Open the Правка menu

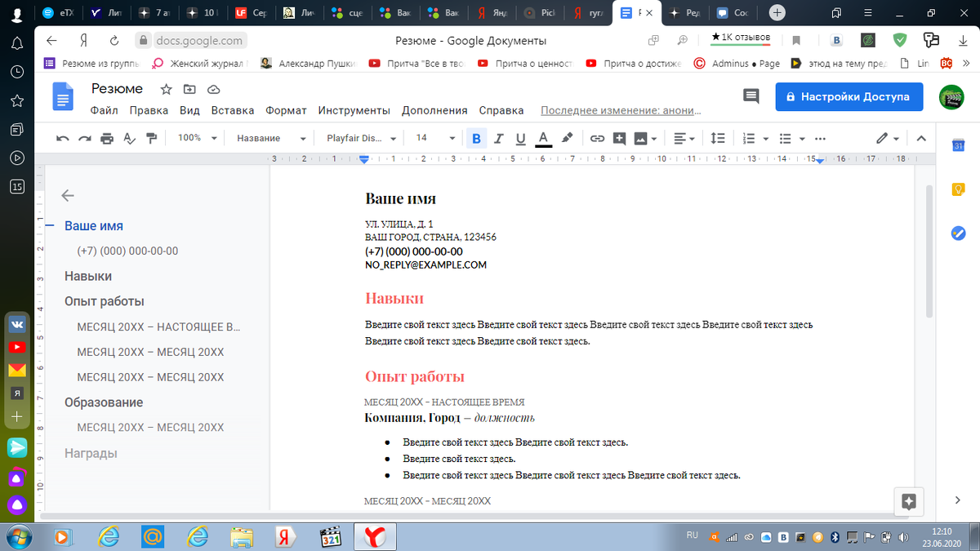[x=149, y=110]
